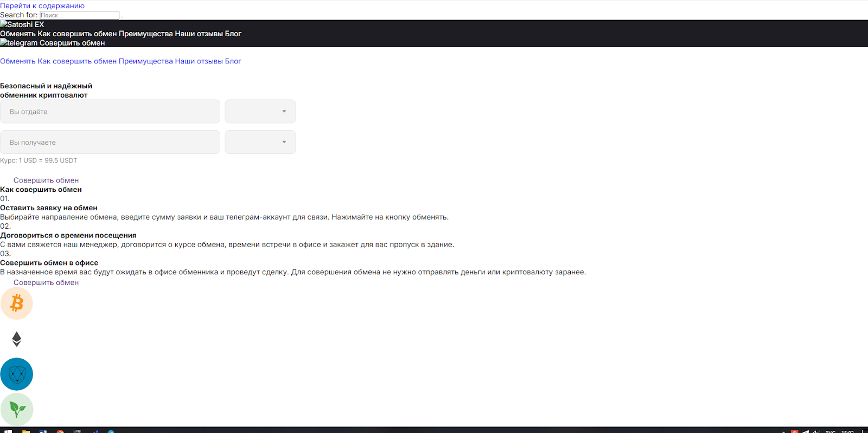Click the Ethereum diamond icon
The height and width of the screenshot is (433, 868).
[17, 339]
